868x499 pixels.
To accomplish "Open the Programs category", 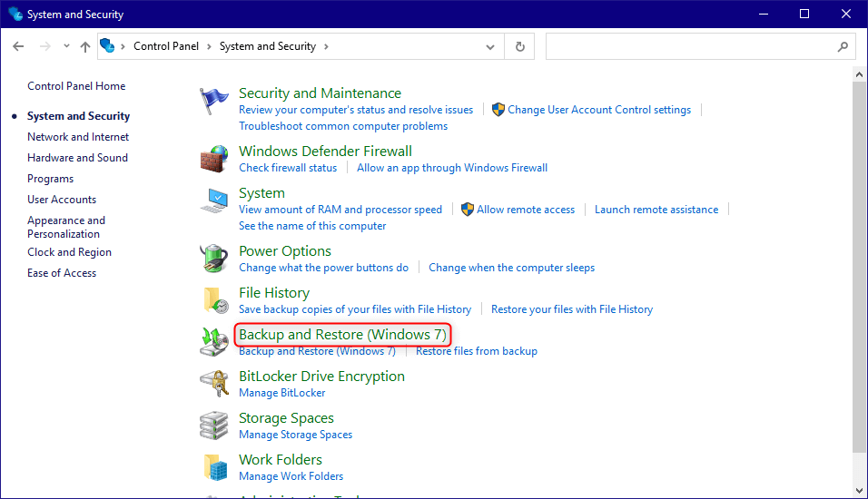I will click(x=50, y=179).
